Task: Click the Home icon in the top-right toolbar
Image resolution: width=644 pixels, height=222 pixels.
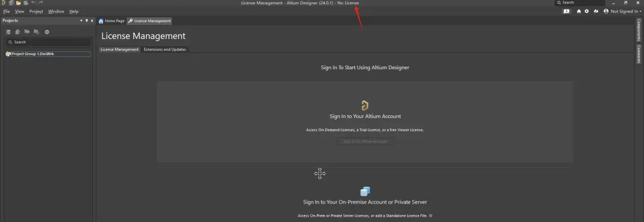Action: coord(579,11)
